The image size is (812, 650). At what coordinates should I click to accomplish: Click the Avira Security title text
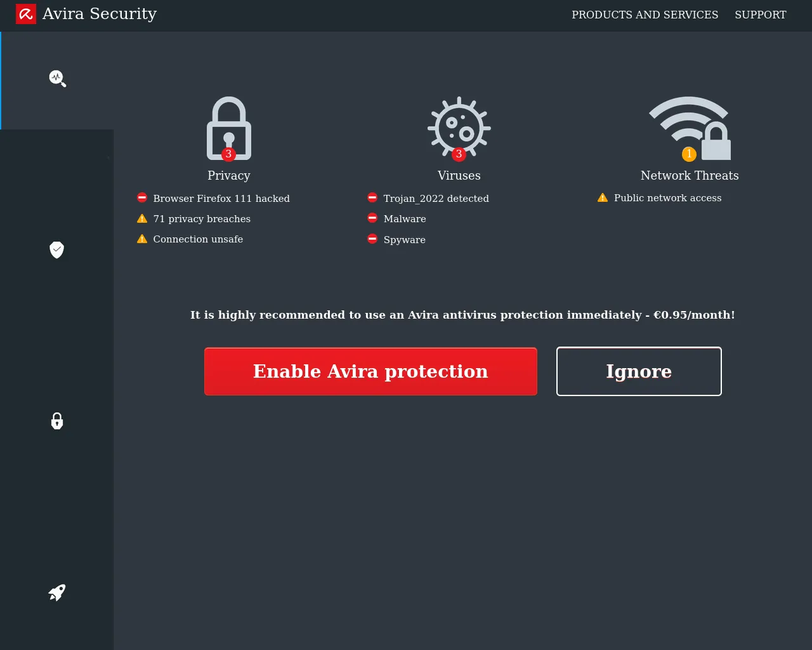pyautogui.click(x=100, y=14)
